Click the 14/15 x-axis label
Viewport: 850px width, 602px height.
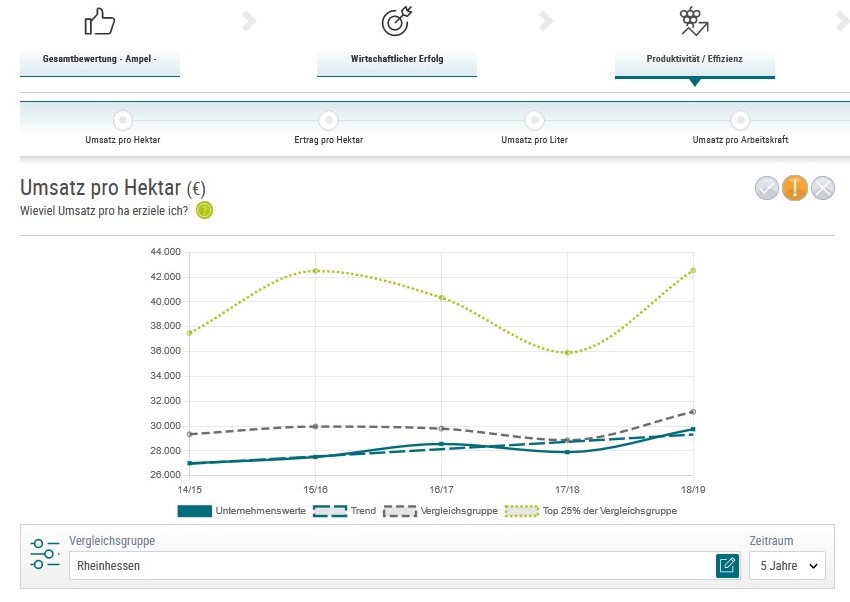[x=190, y=490]
